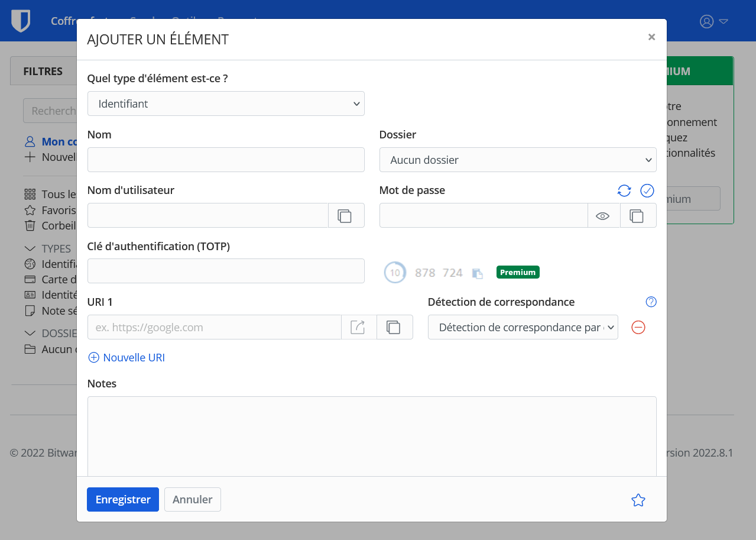Image resolution: width=756 pixels, height=540 pixels.
Task: Open the user account menu
Action: click(713, 21)
